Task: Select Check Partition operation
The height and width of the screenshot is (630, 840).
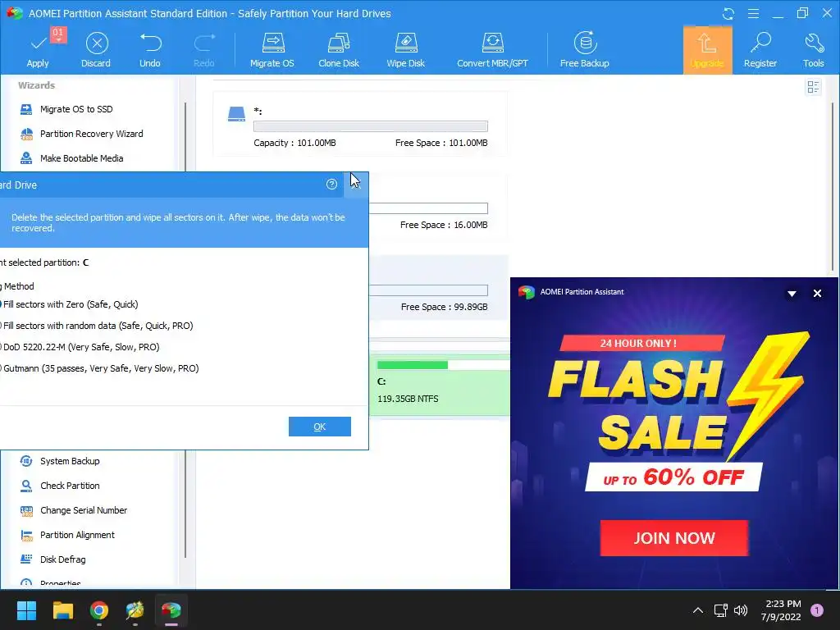Action: coord(70,486)
